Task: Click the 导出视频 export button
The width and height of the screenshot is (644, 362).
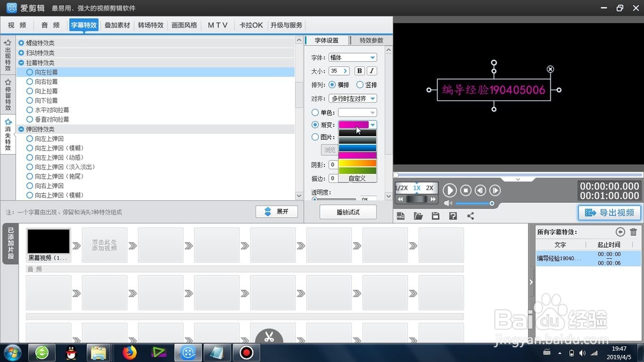Action: coord(609,213)
